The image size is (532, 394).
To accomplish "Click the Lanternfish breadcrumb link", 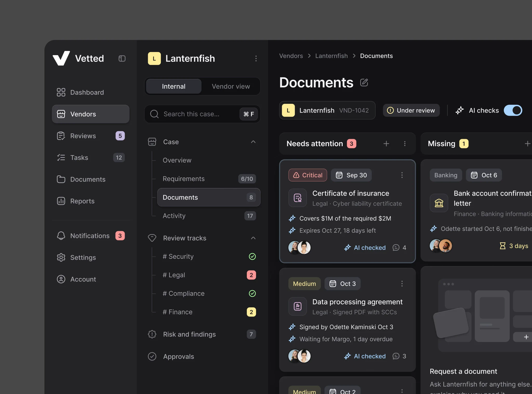I will pyautogui.click(x=331, y=56).
